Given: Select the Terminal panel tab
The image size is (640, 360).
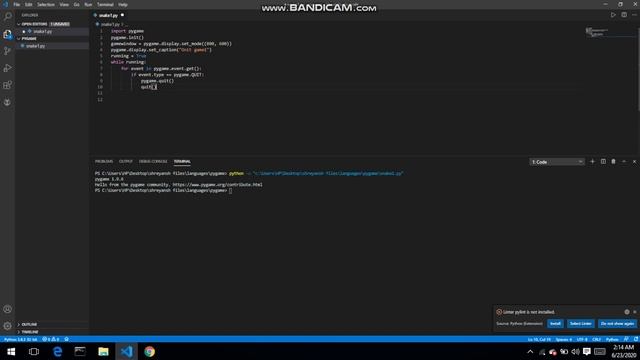Looking at the screenshot, I should pyautogui.click(x=182, y=162).
